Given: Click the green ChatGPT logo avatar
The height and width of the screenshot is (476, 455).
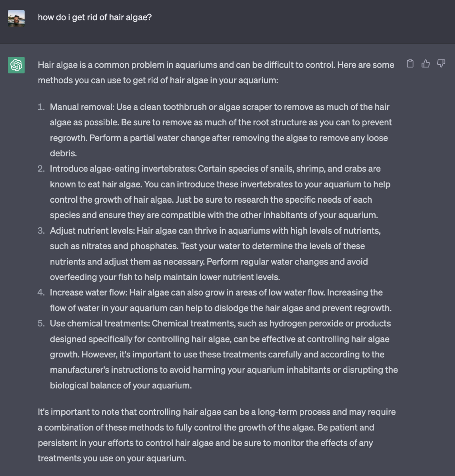Looking at the screenshot, I should pos(16,65).
